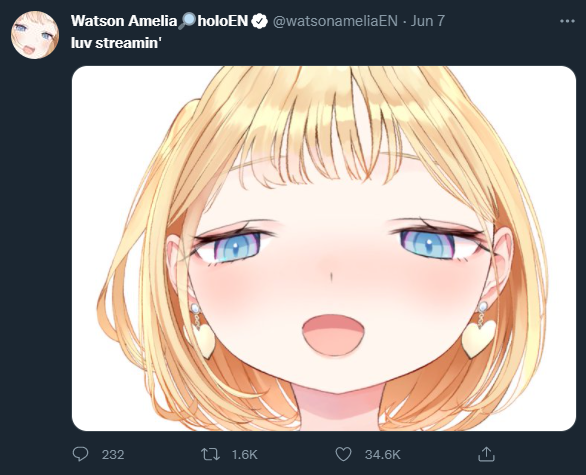Viewport: 586px width, 475px height.
Task: Open the three-dot more options menu
Action: pyautogui.click(x=567, y=21)
